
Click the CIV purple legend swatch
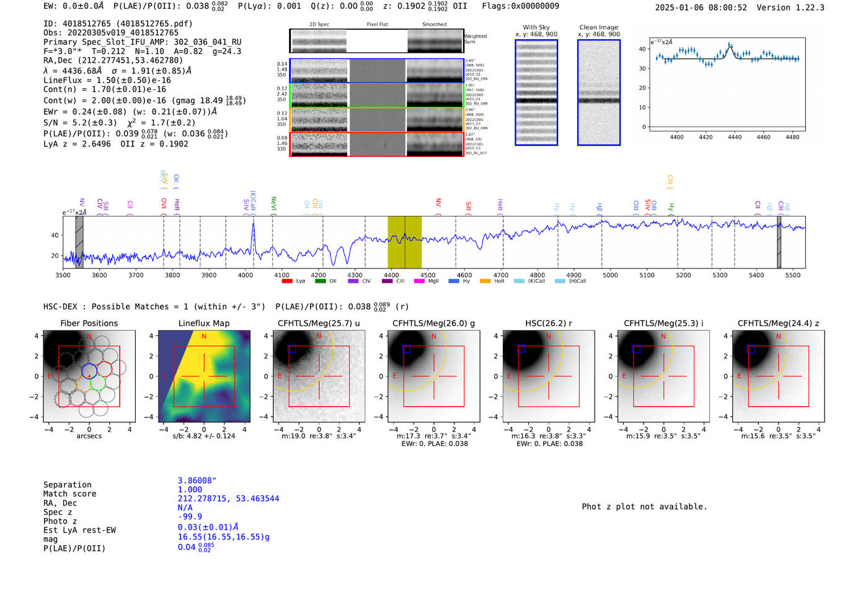pyautogui.click(x=353, y=281)
